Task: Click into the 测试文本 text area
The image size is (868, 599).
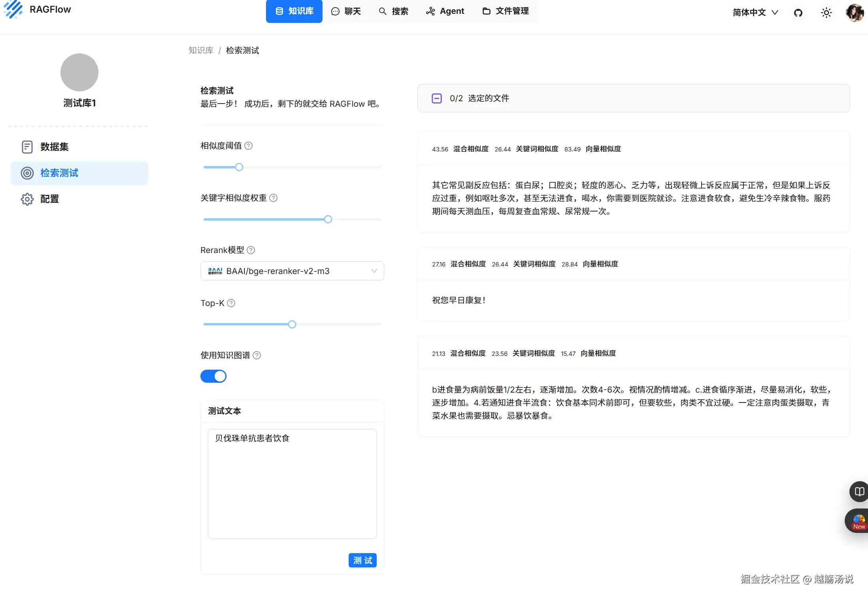Action: [292, 484]
